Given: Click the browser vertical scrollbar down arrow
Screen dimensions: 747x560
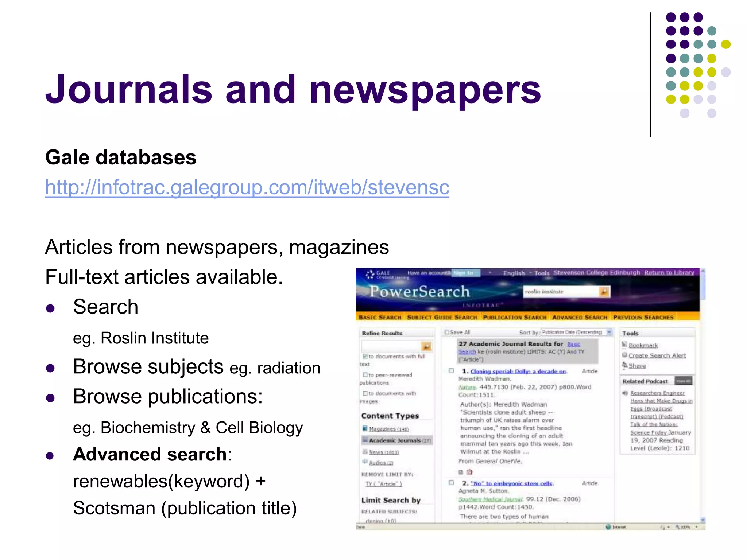Looking at the screenshot, I should [703, 520].
